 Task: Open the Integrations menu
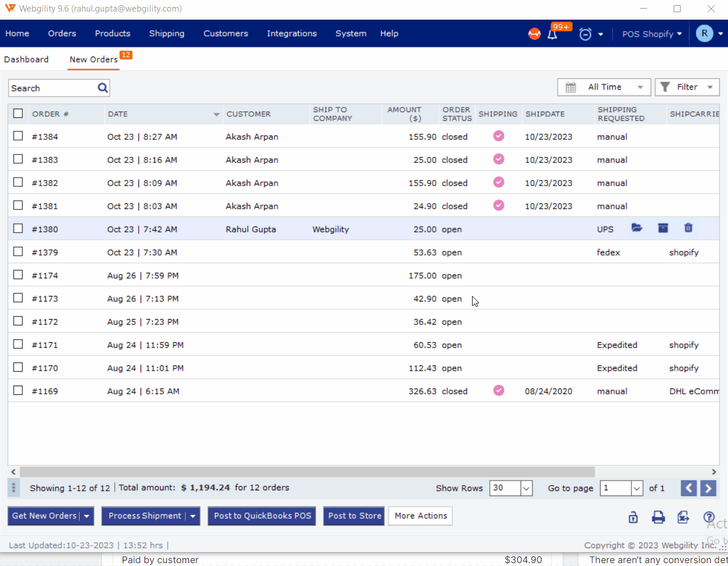tap(292, 34)
